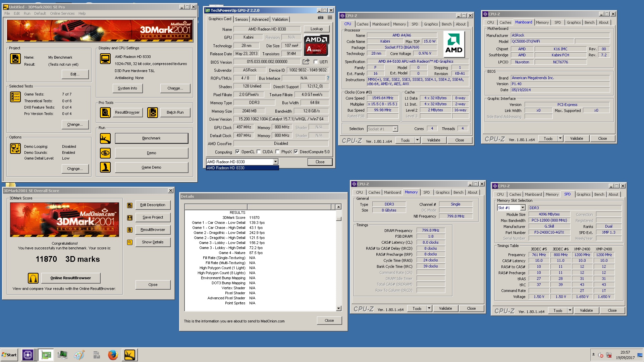Click the BIOS version share/export icon in GPU-Z
Viewport: 644px width, 362px height.
[x=306, y=61]
